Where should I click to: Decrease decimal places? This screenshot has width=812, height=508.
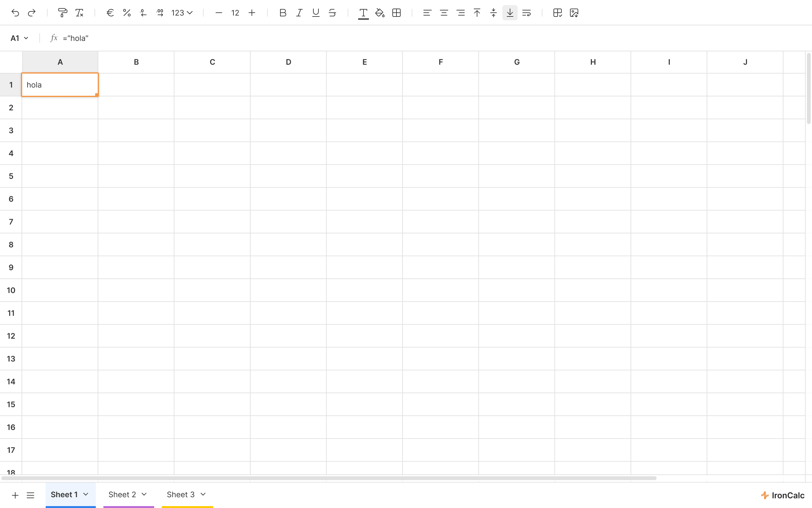pyautogui.click(x=143, y=13)
